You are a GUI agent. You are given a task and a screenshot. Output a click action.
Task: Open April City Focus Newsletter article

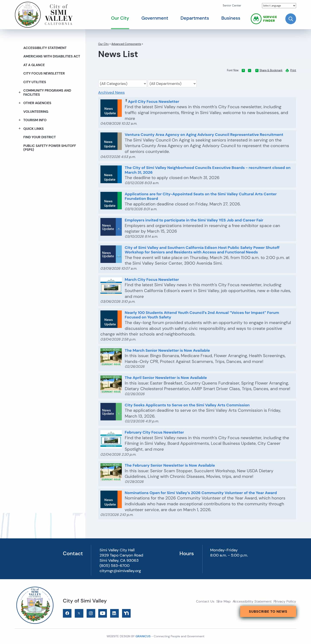pyautogui.click(x=154, y=102)
